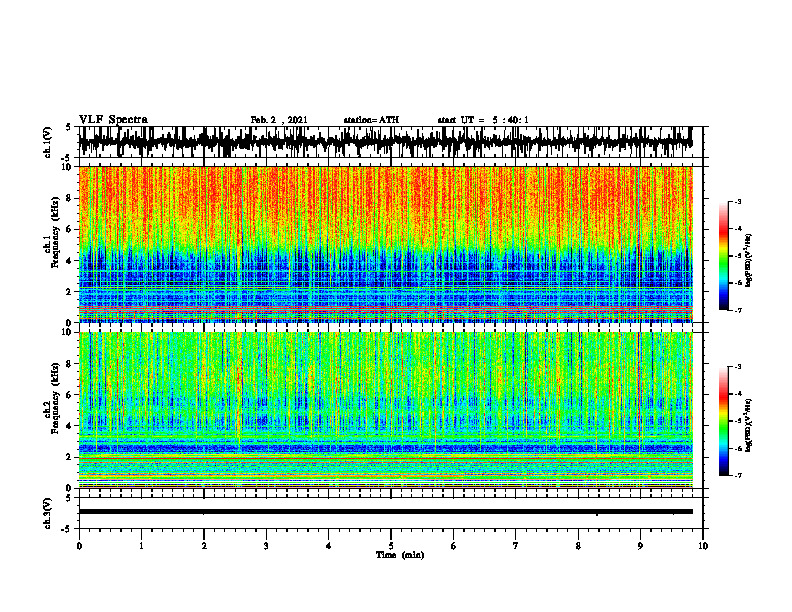Click the ch.2 "Frequency (kHz)" axis label
The height and width of the screenshot is (612, 792).
click(55, 398)
